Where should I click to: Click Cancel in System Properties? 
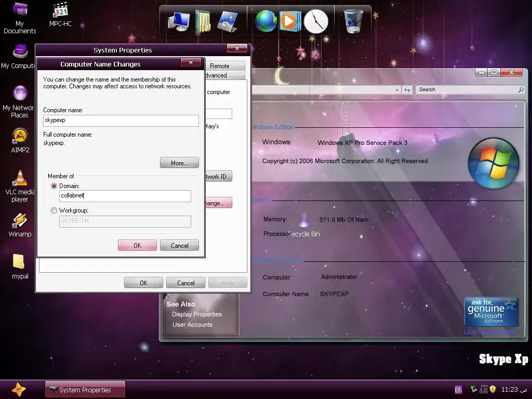[x=185, y=283]
